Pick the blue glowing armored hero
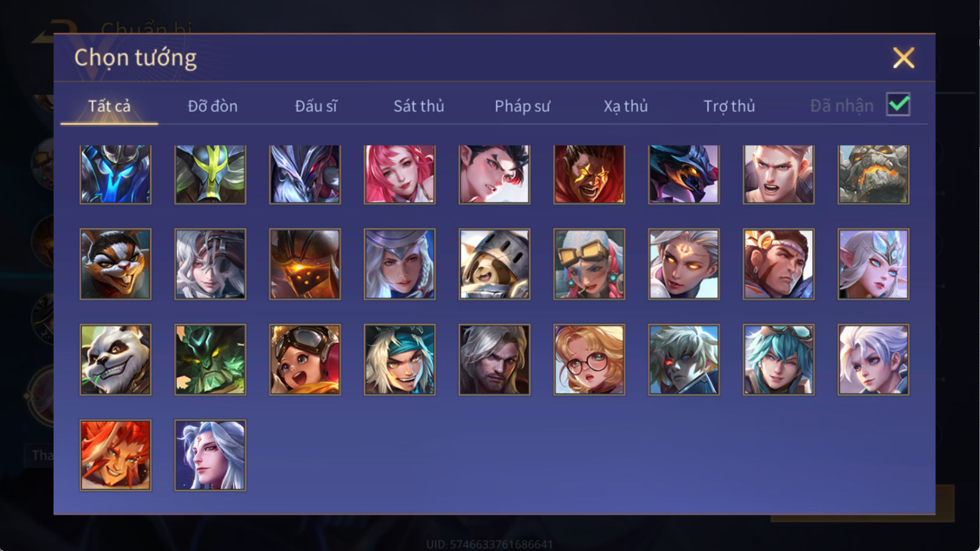This screenshot has height=551, width=980. coord(115,174)
